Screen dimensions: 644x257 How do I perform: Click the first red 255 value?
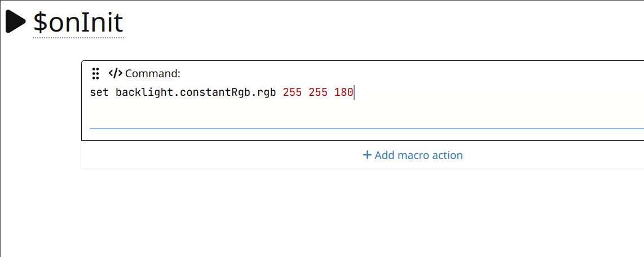[292, 92]
